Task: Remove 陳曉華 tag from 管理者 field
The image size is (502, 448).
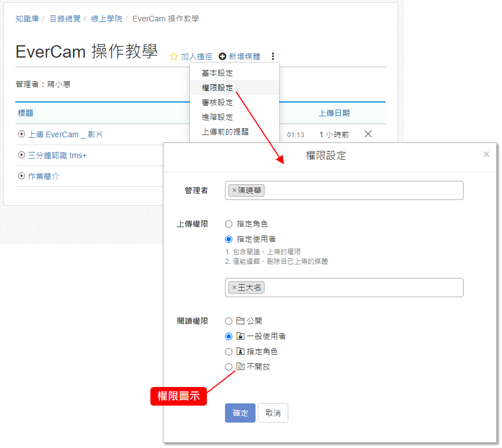Action: point(234,190)
